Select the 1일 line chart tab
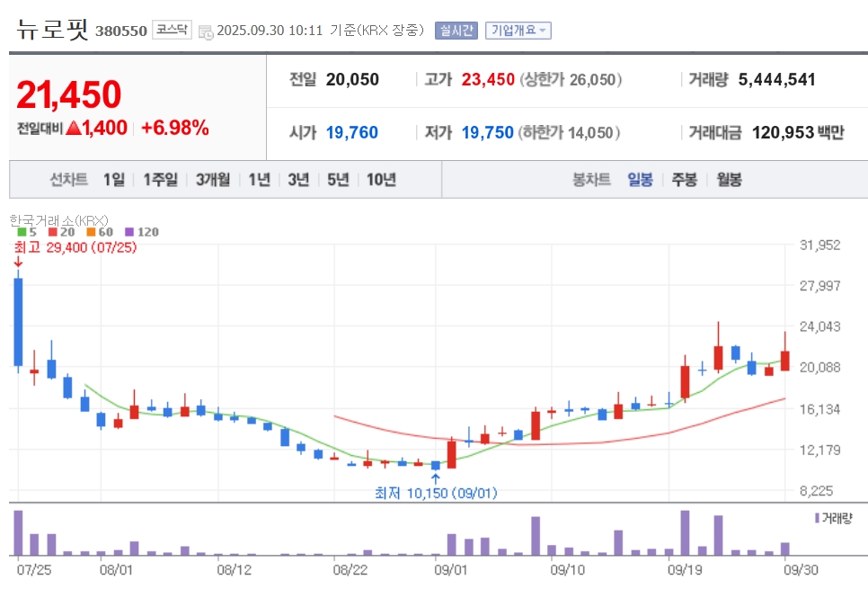Image resolution: width=868 pixels, height=598 pixels. pos(114,180)
